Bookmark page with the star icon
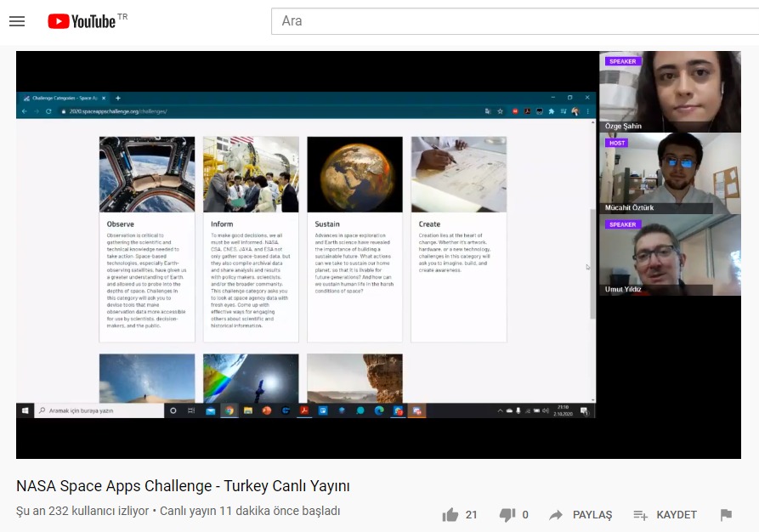Image resolution: width=759 pixels, height=532 pixels. tap(500, 111)
